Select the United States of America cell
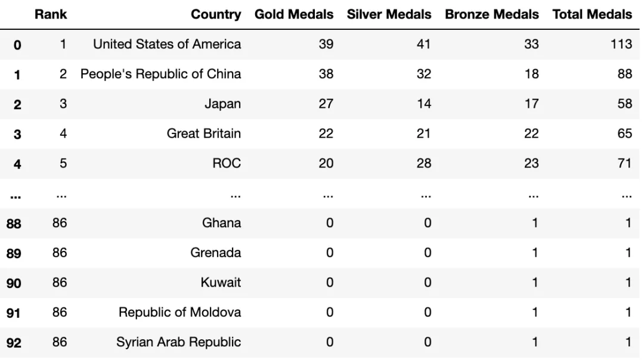Viewport: 644px width, 363px height. point(167,44)
